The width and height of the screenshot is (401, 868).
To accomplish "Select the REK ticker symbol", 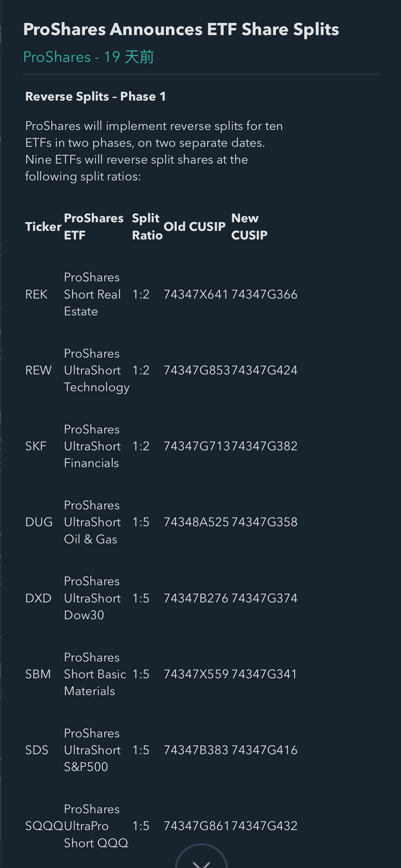I will [x=36, y=294].
